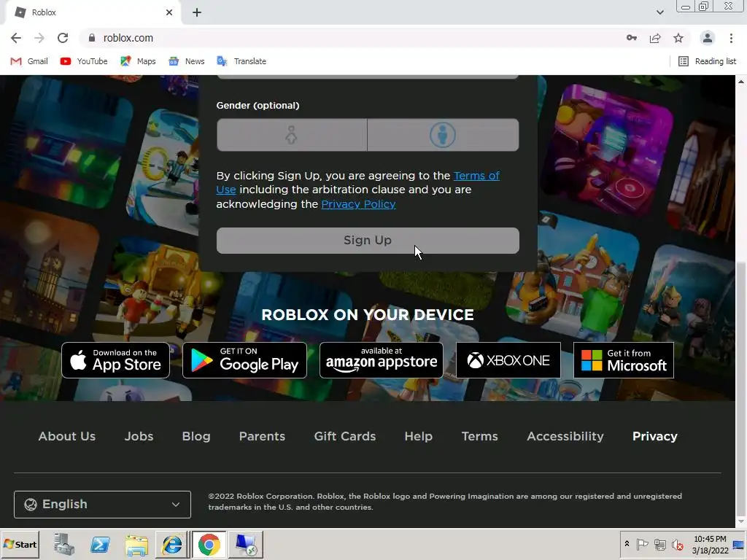
Task: Launch PowerShell from the taskbar
Action: click(100, 544)
